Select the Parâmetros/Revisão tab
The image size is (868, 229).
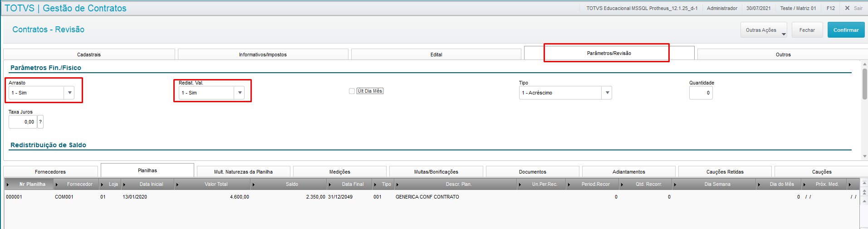[609, 53]
